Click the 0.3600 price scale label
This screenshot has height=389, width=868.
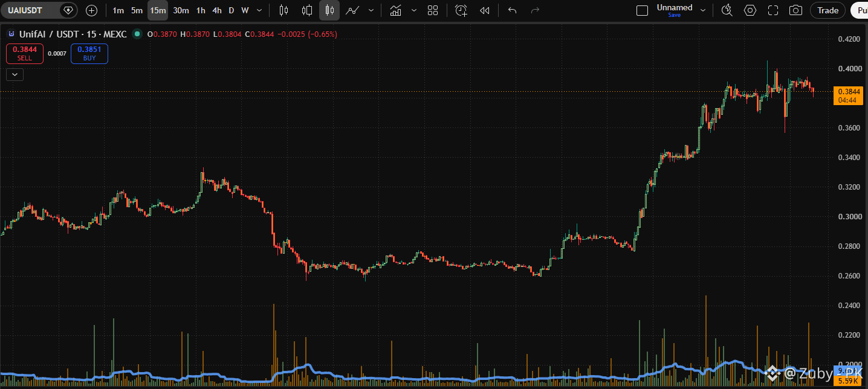pos(849,128)
